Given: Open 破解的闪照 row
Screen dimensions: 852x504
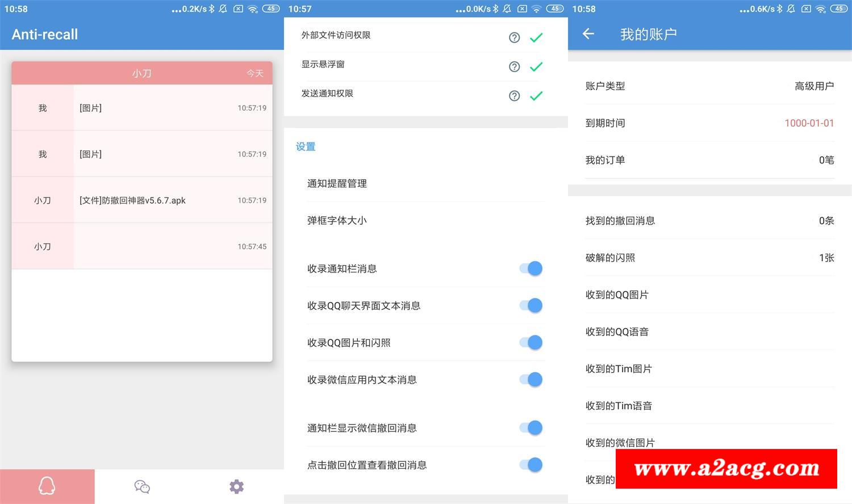Looking at the screenshot, I should point(709,258).
